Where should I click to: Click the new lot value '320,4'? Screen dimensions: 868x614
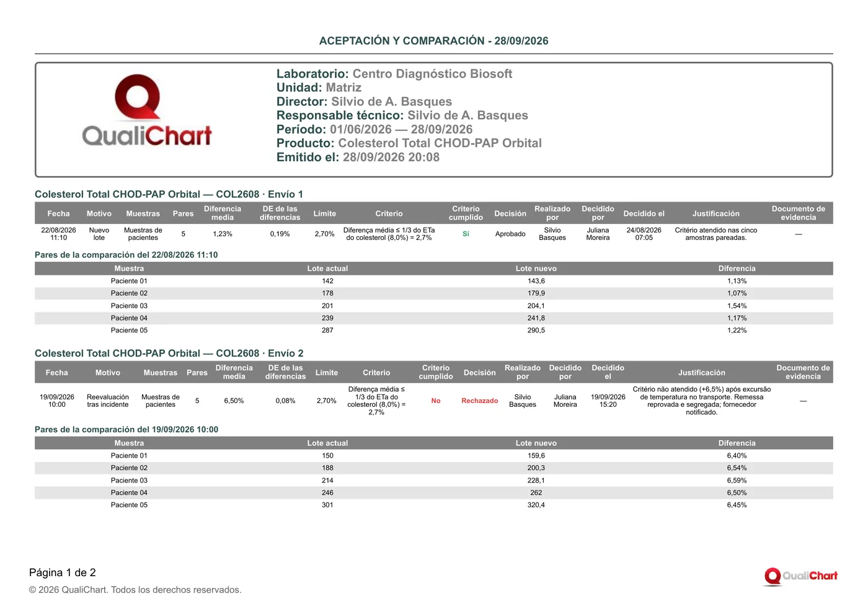[x=536, y=505]
